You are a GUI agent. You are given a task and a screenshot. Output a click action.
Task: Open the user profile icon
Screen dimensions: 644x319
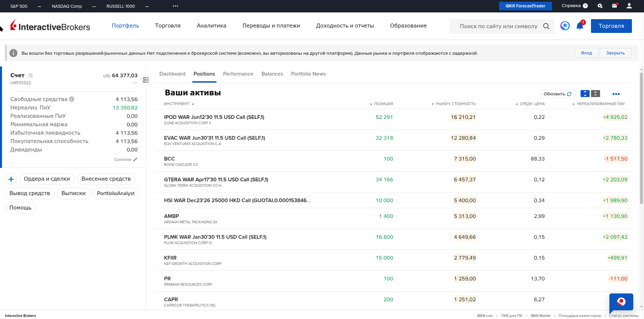click(629, 6)
